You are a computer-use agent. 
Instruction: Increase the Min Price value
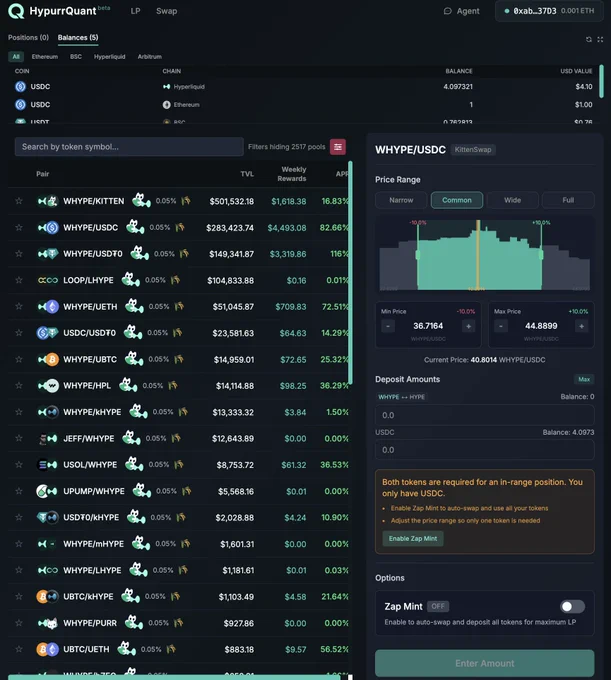[x=468, y=326]
